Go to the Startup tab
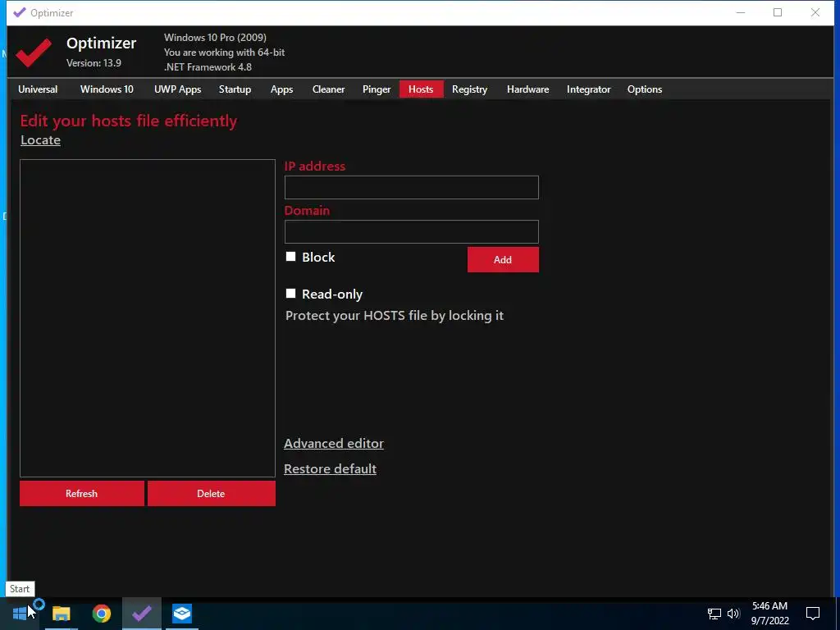Viewport: 840px width, 630px height. point(235,89)
